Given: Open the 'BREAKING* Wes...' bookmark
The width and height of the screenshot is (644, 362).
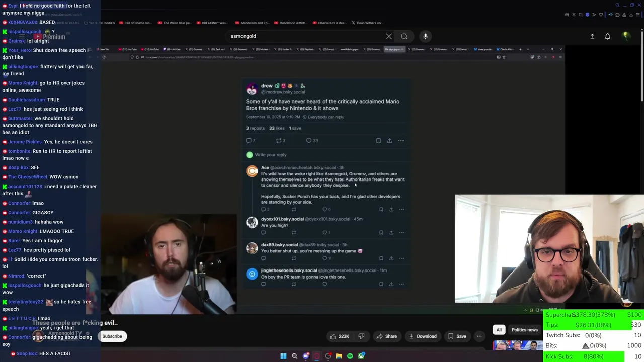Looking at the screenshot, I should tap(212, 23).
